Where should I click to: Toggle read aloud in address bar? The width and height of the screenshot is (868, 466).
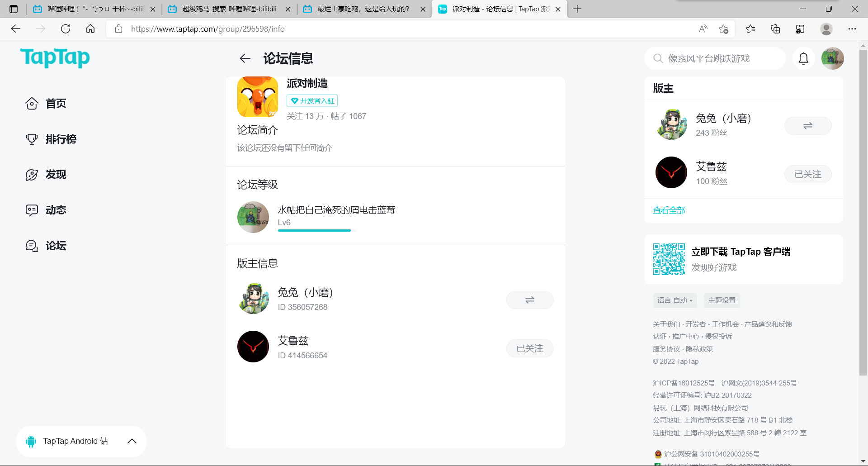703,29
